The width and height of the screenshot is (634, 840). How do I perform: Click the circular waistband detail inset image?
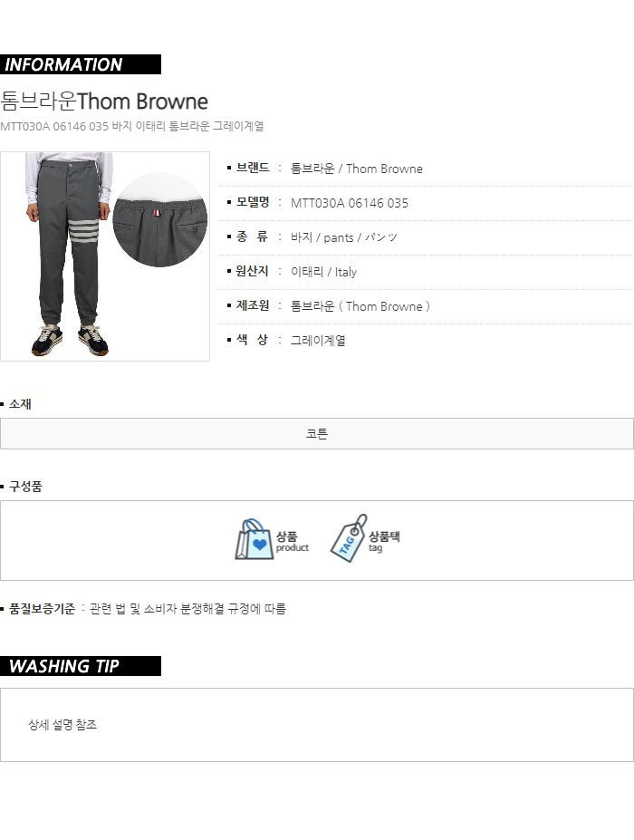pos(160,220)
